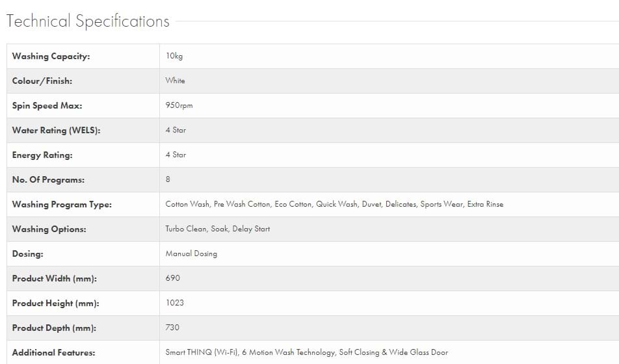The width and height of the screenshot is (619, 364).
Task: Click the White colour value
Action: coord(175,81)
